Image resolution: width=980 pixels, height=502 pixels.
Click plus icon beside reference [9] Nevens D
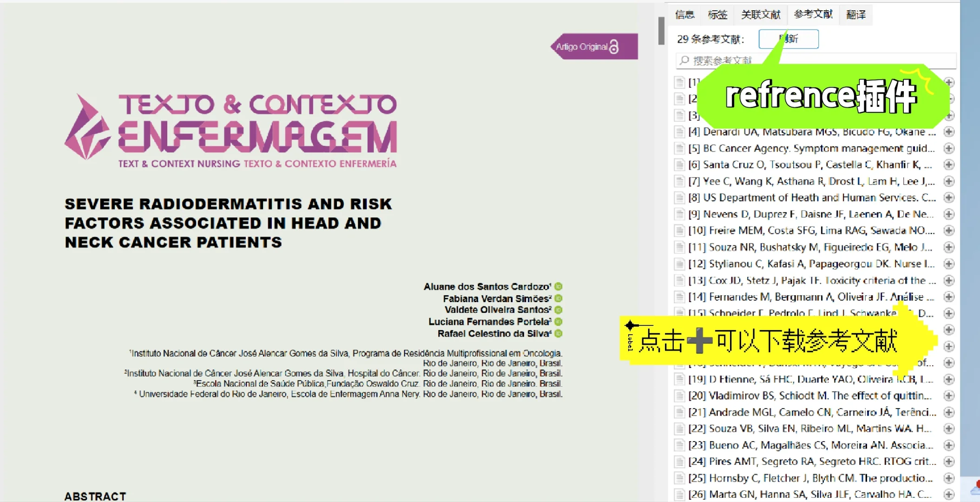click(949, 214)
